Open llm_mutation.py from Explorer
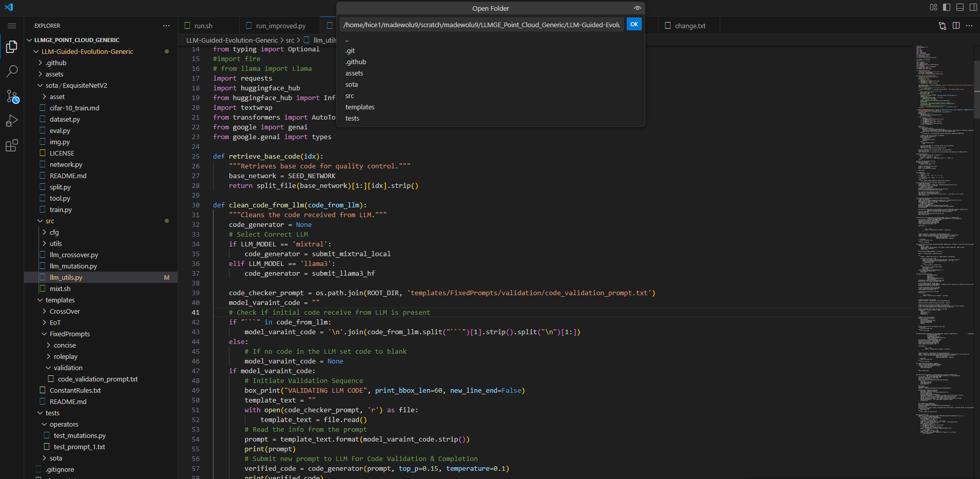 click(x=73, y=266)
